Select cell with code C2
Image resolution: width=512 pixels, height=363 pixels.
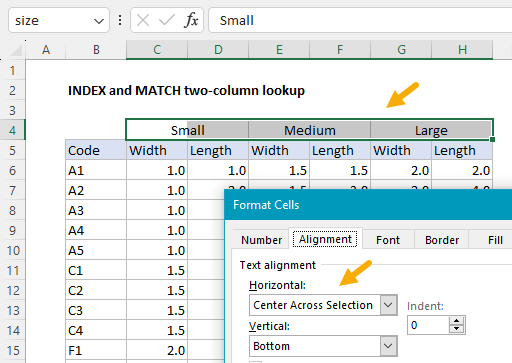pyautogui.click(x=96, y=290)
